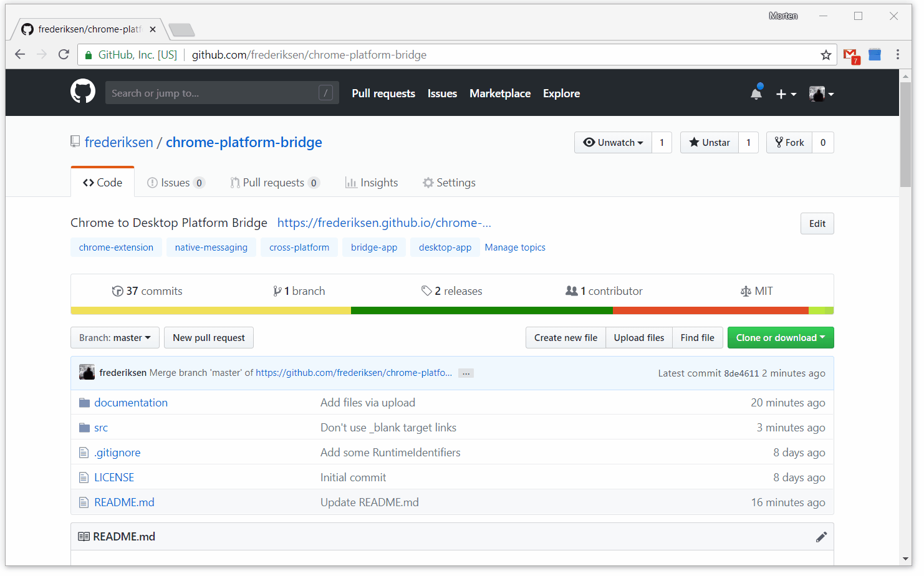Open the user avatar profile dropdown
This screenshot has height=576, width=924.
[x=821, y=94]
